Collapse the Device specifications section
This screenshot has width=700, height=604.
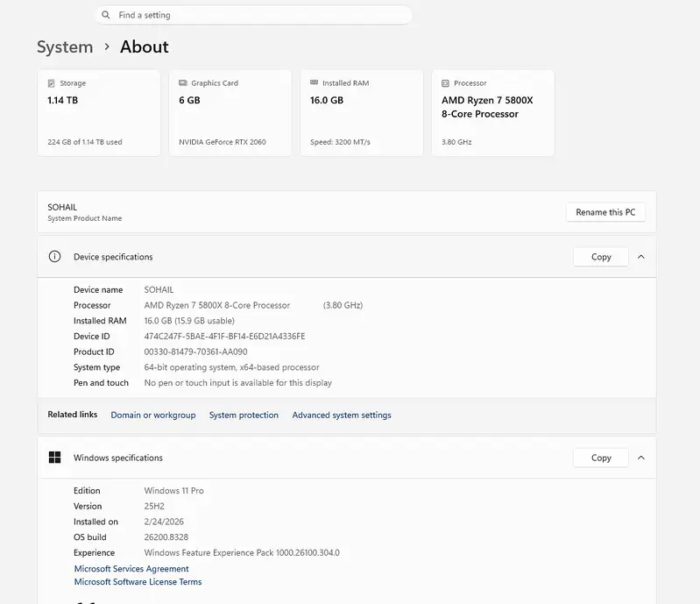pos(641,257)
